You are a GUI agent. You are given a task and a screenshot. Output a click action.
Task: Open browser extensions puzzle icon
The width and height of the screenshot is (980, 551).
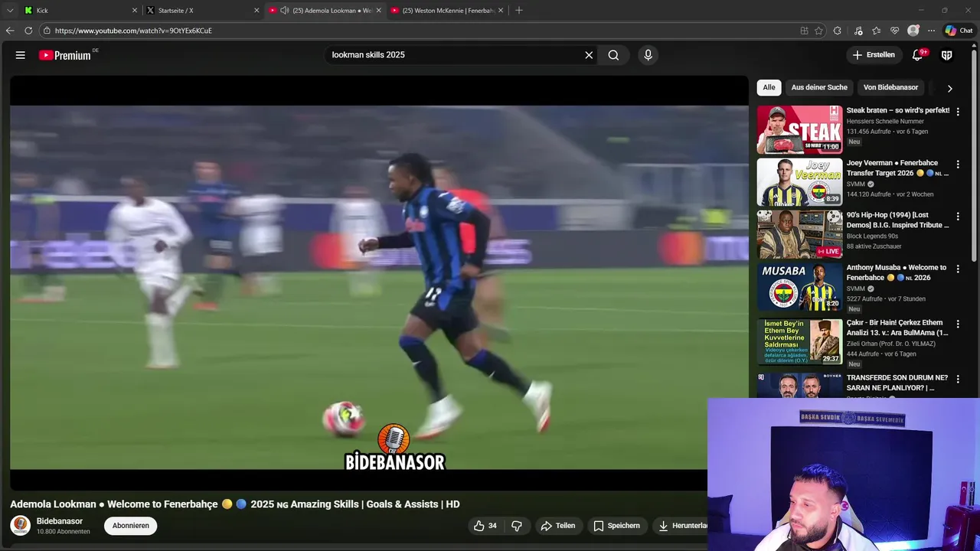click(x=838, y=31)
